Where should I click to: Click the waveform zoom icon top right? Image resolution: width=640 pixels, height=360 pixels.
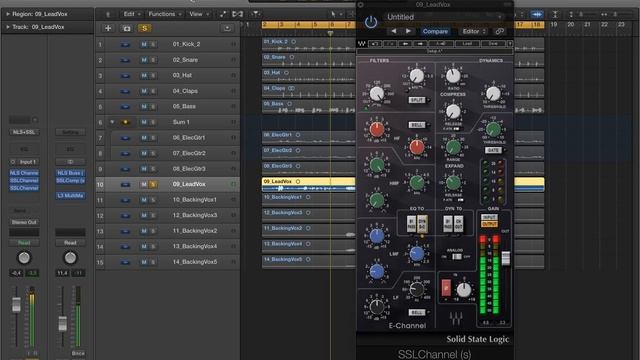tap(537, 14)
